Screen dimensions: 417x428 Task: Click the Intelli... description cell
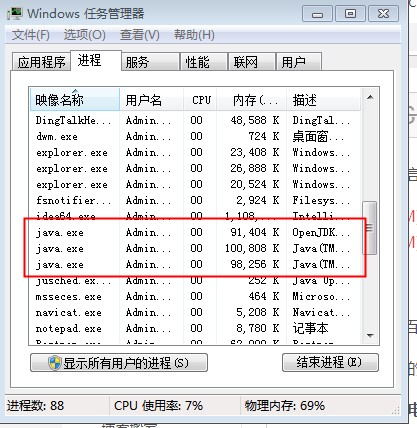pos(321,216)
